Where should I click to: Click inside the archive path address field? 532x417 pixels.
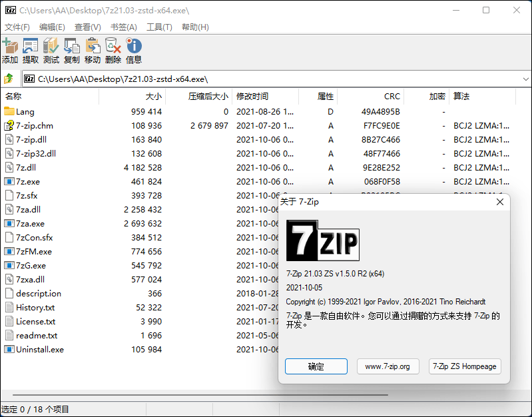[x=266, y=79]
